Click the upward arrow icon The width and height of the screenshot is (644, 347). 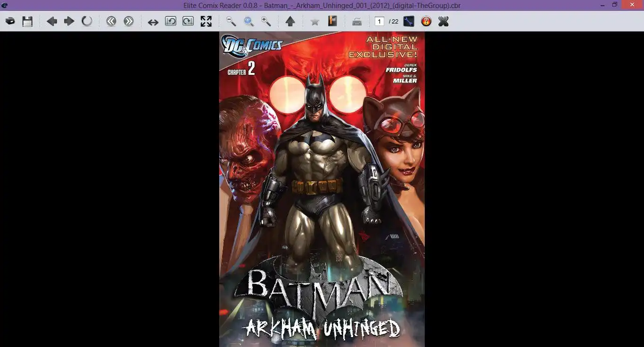point(290,21)
